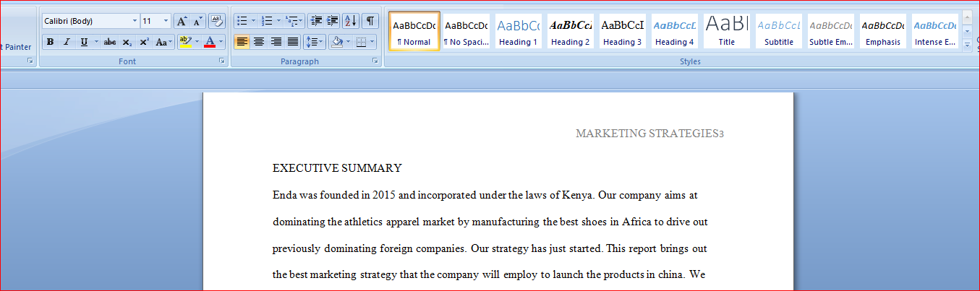Apply Subtle Emphasis style
The height and width of the screenshot is (291, 980).
[831, 31]
